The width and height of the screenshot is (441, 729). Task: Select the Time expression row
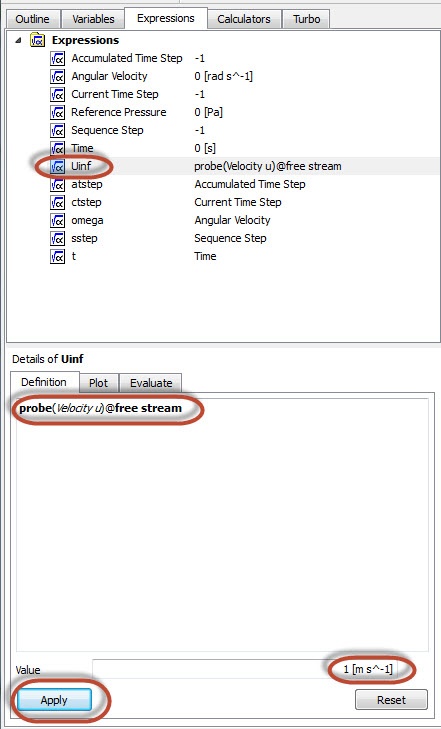point(222,148)
